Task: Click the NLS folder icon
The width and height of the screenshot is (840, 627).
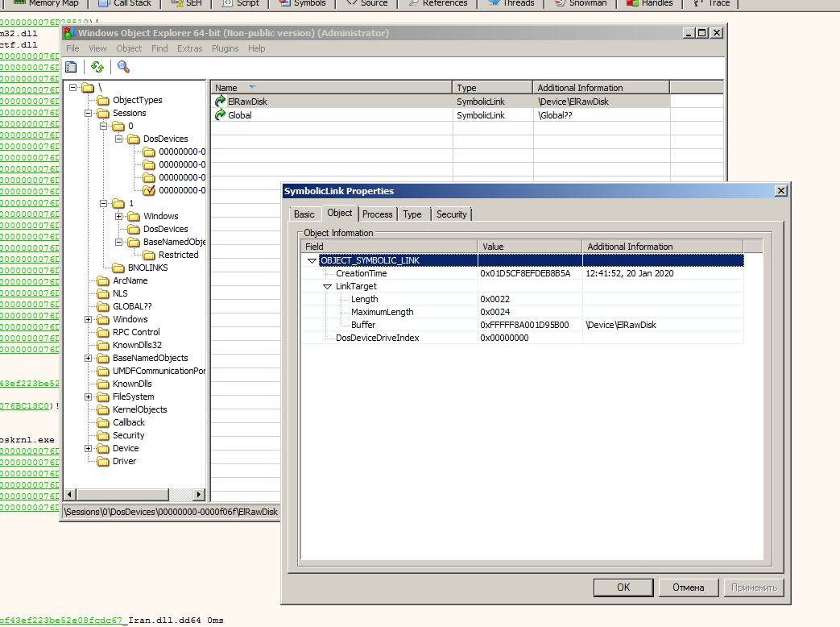Action: click(x=103, y=293)
